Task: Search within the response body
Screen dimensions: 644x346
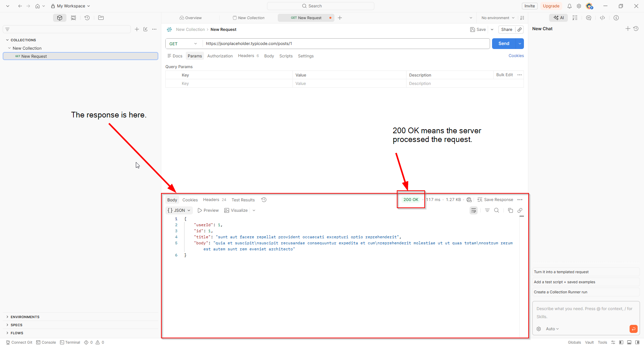Action: click(497, 210)
